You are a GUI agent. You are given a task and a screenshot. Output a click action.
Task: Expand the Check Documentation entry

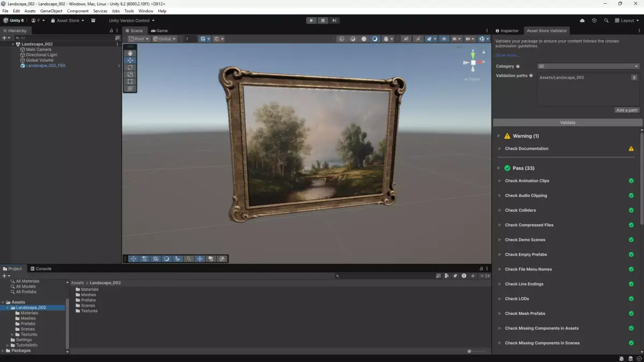[500, 149]
